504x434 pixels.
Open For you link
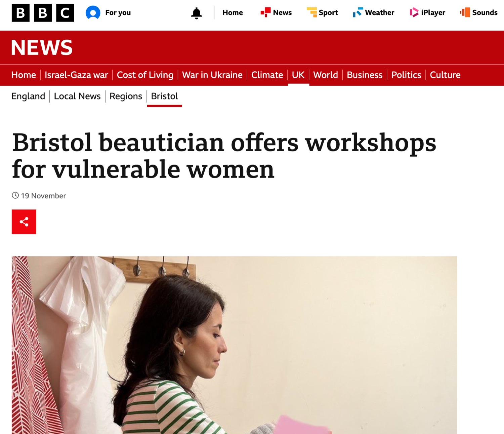point(118,13)
